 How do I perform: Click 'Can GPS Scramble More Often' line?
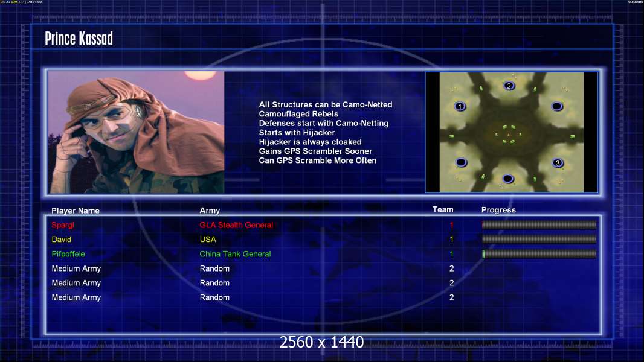pos(318,160)
